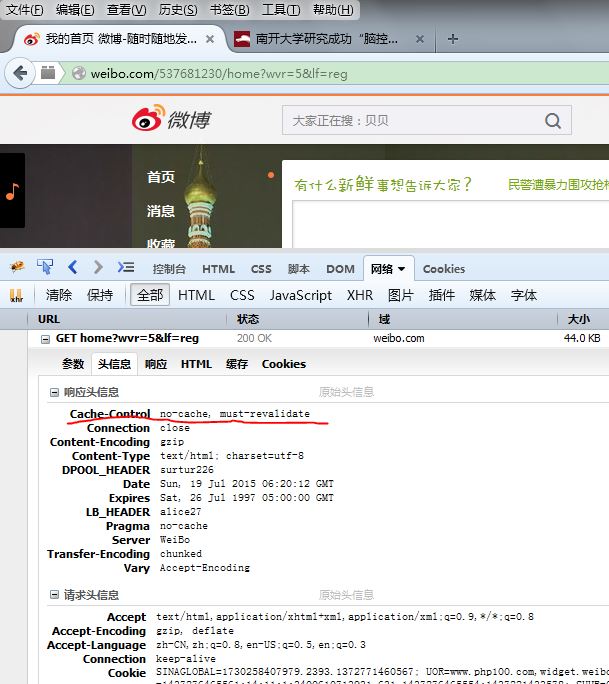Screen dimensions: 609x684
Task: Click the Firebug bug icon
Action: tap(17, 266)
